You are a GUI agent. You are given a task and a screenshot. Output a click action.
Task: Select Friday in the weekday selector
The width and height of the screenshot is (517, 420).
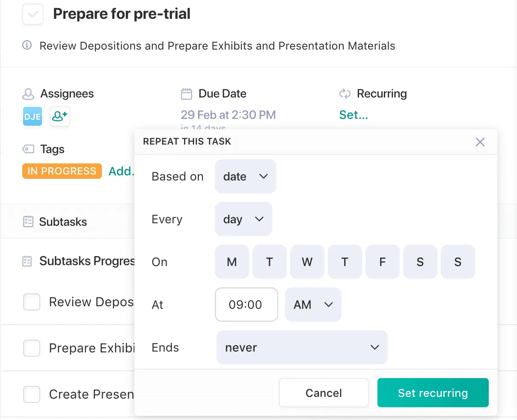382,262
